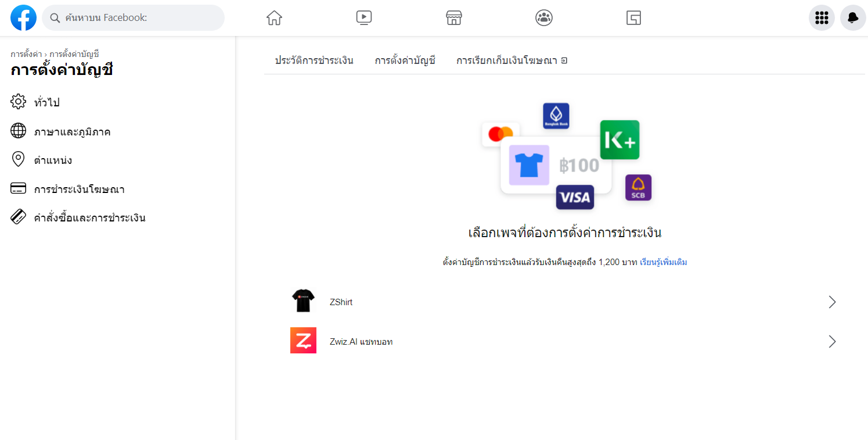Select ภาษาและภูมิภาค in the sidebar
Image resolution: width=868 pixels, height=440 pixels.
click(72, 132)
